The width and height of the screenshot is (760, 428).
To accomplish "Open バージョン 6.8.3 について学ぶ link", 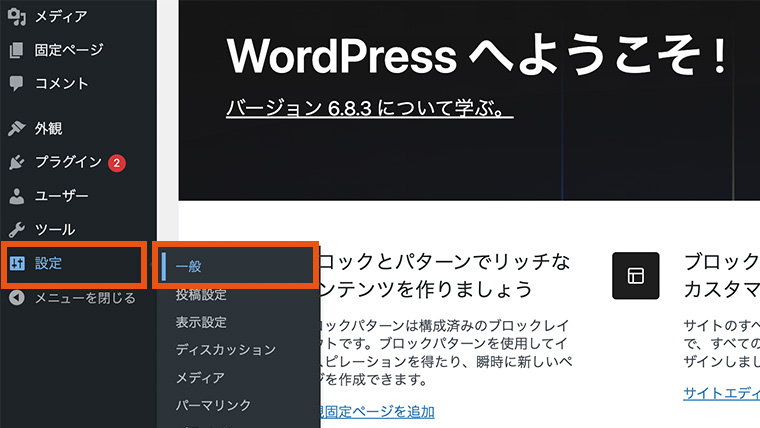I will [x=370, y=108].
